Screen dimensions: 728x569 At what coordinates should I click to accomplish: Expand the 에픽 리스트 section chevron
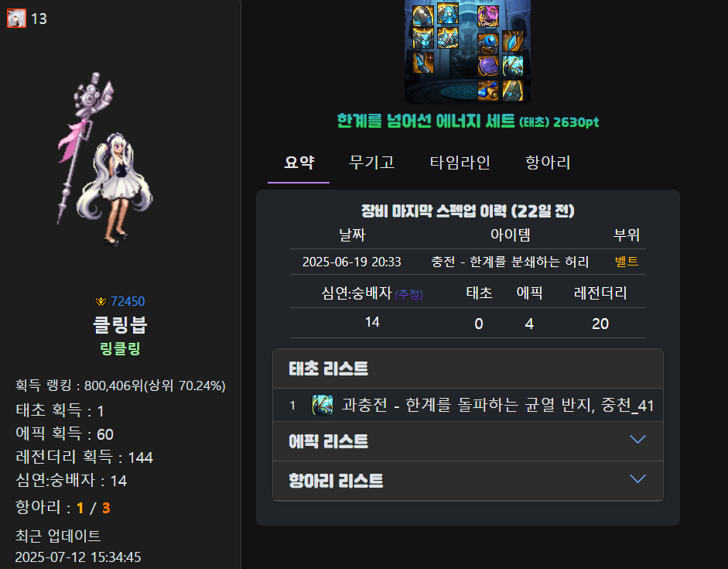(x=637, y=440)
